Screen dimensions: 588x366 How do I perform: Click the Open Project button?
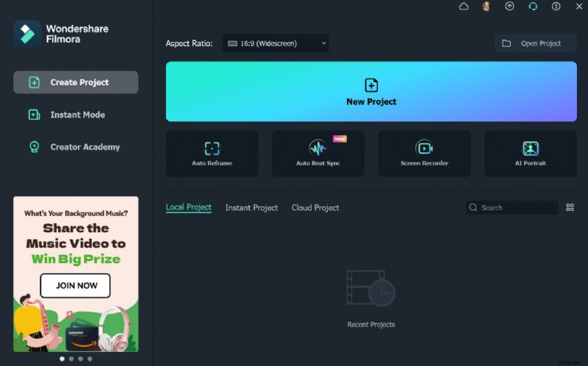(536, 43)
